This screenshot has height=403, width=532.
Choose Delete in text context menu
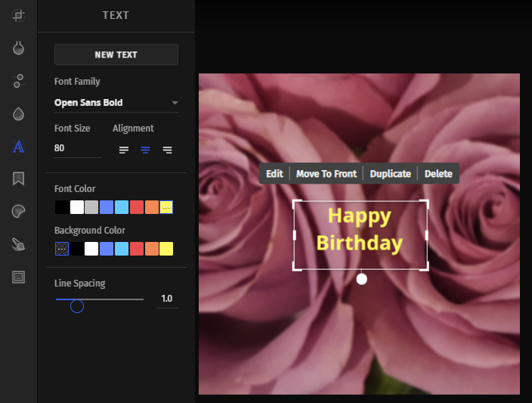[438, 174]
